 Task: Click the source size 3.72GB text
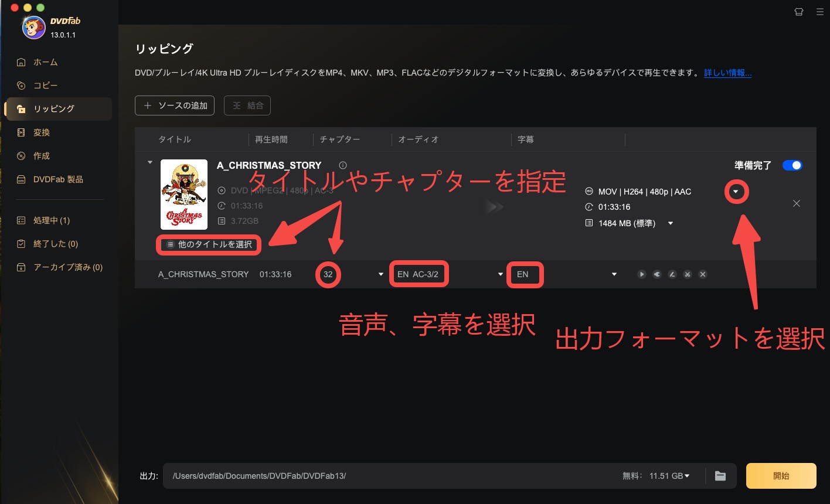pyautogui.click(x=244, y=221)
